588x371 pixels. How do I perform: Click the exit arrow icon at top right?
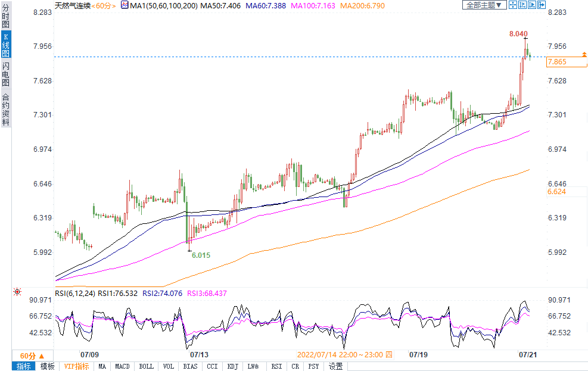[x=542, y=5]
